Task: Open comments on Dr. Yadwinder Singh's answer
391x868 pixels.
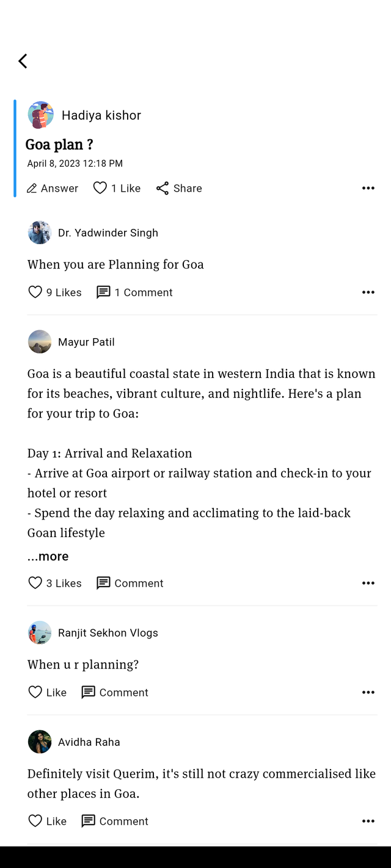Action: pyautogui.click(x=104, y=292)
